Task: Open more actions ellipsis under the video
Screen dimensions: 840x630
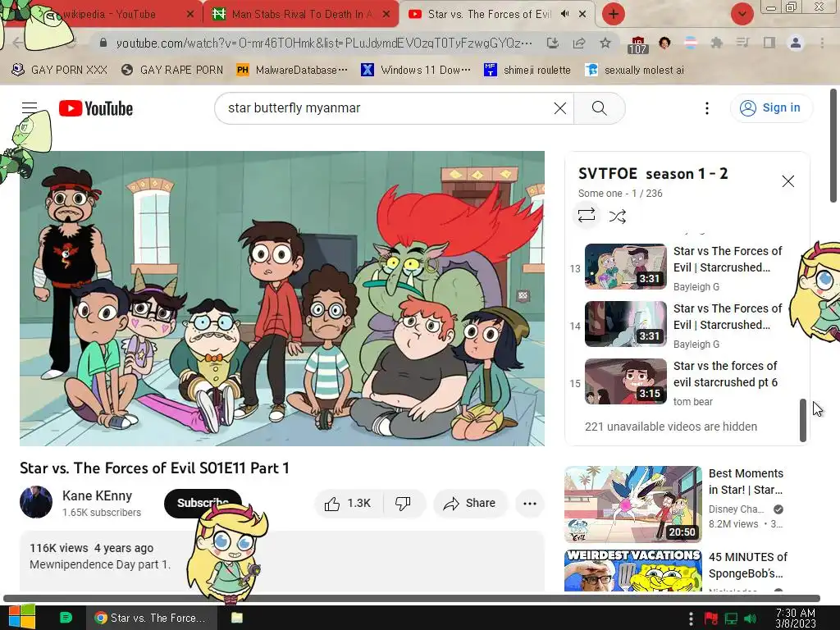Action: pos(529,503)
